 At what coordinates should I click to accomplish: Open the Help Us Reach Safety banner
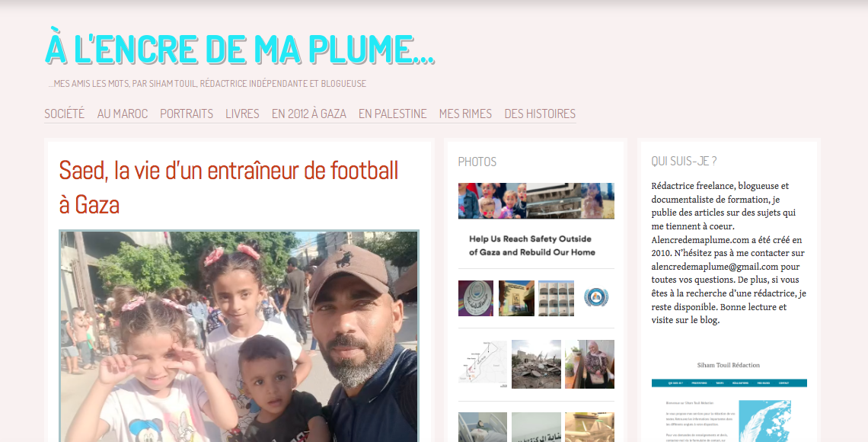pos(536,222)
